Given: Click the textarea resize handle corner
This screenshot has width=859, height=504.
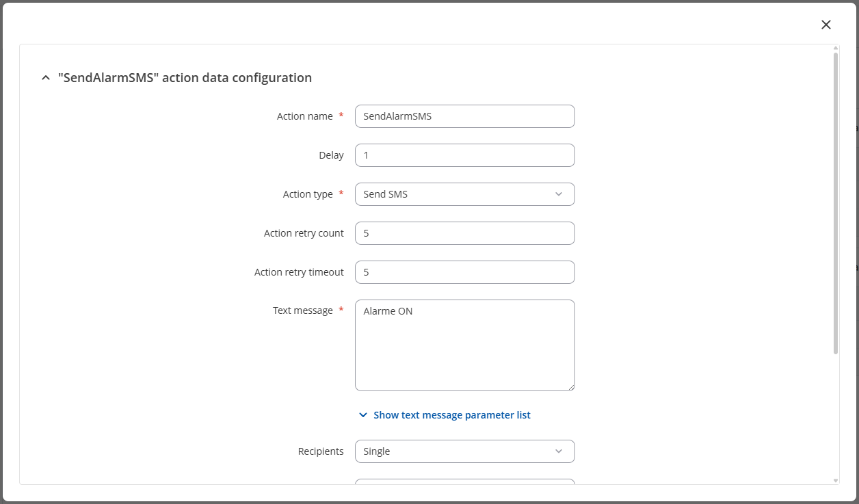Looking at the screenshot, I should 571,387.
